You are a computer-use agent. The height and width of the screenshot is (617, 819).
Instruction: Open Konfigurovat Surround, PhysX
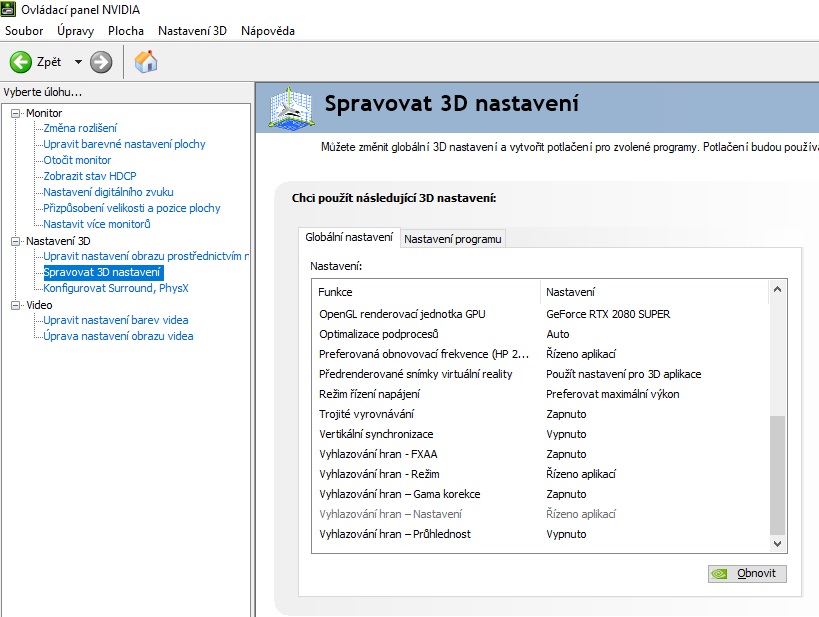[116, 288]
